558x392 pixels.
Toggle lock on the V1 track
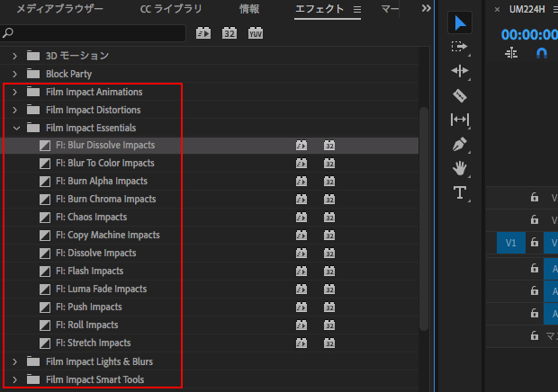[x=535, y=243]
